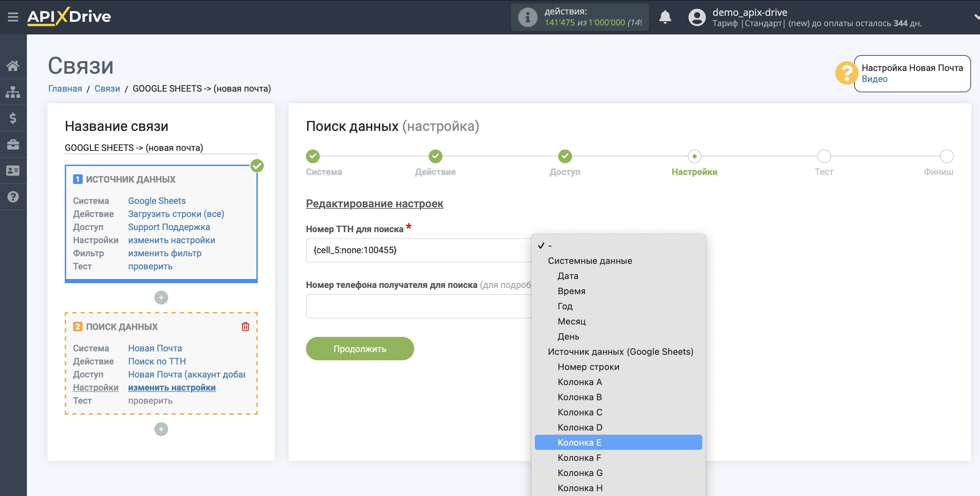Select Колонка C option
The height and width of the screenshot is (496, 980).
tap(618, 412)
